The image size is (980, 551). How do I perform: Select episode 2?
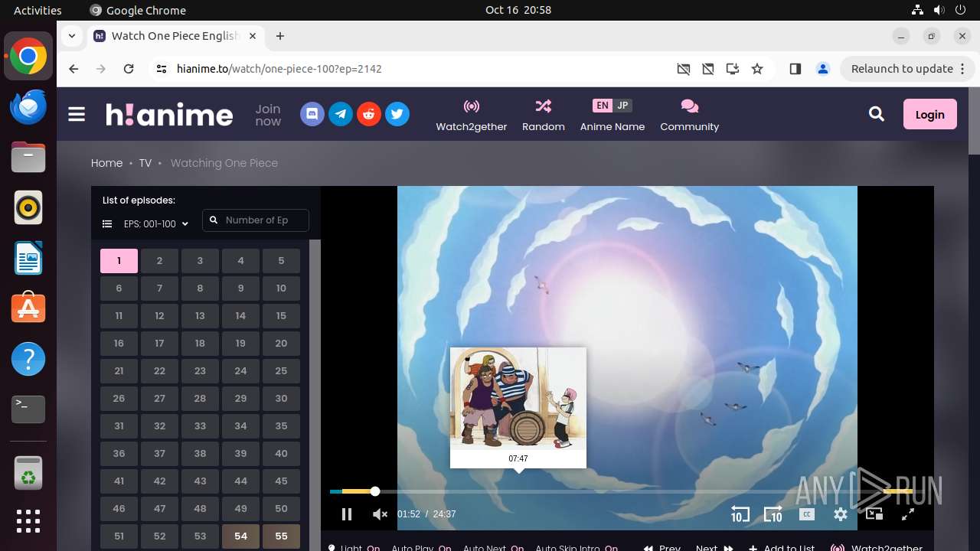click(159, 261)
